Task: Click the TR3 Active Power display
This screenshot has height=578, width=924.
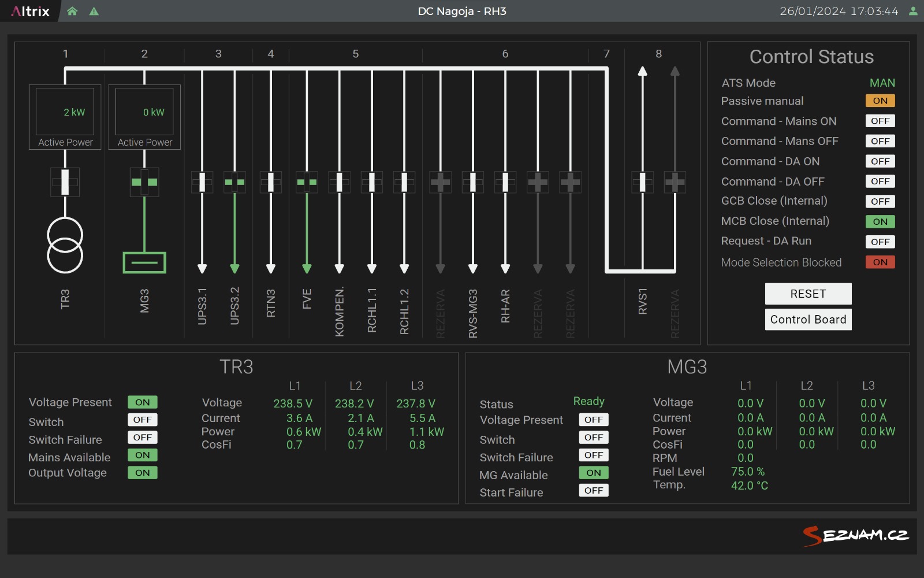Action: [x=65, y=117]
